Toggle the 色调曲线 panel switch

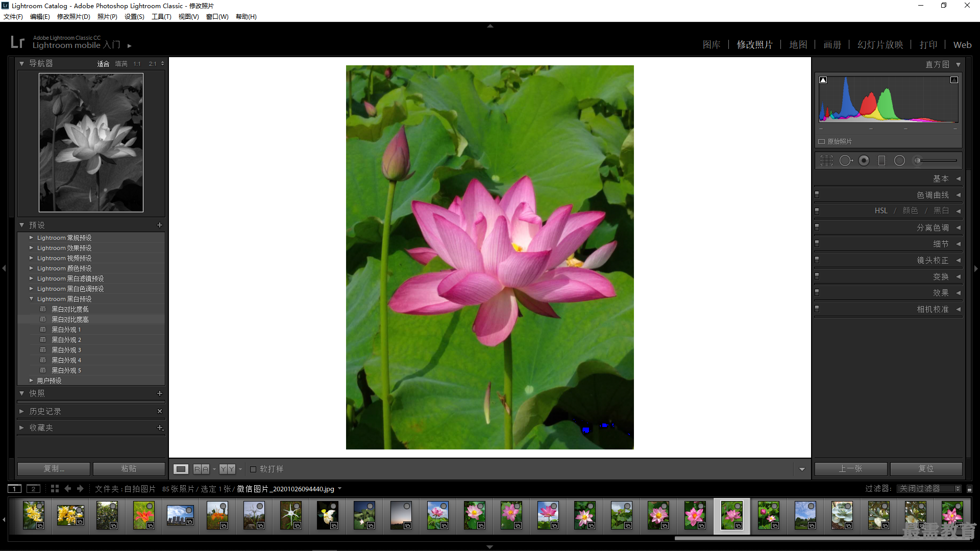817,194
